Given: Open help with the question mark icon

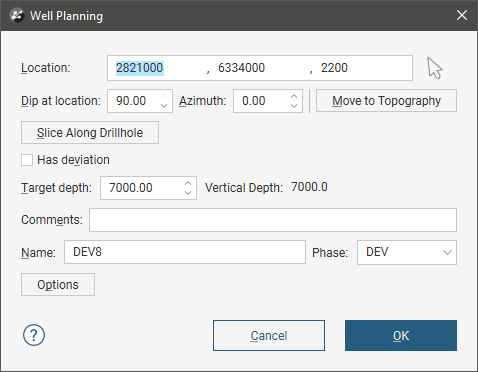Looking at the screenshot, I should [x=34, y=335].
